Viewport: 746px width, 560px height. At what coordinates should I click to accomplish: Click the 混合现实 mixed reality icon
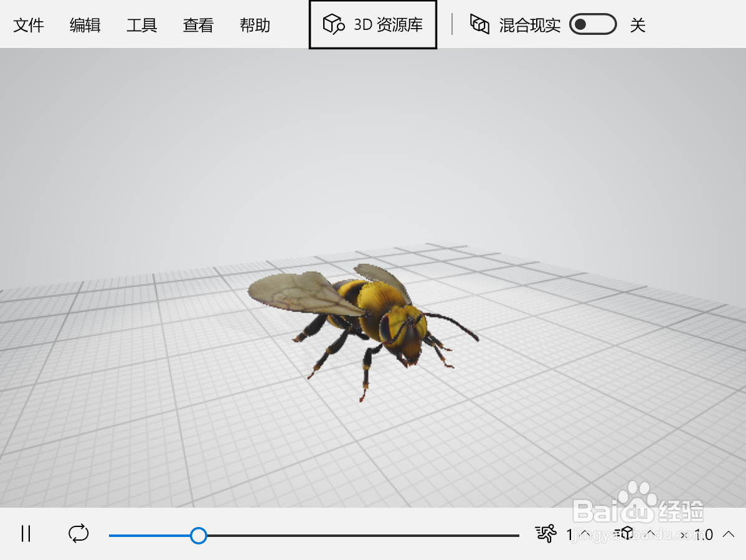point(479,24)
